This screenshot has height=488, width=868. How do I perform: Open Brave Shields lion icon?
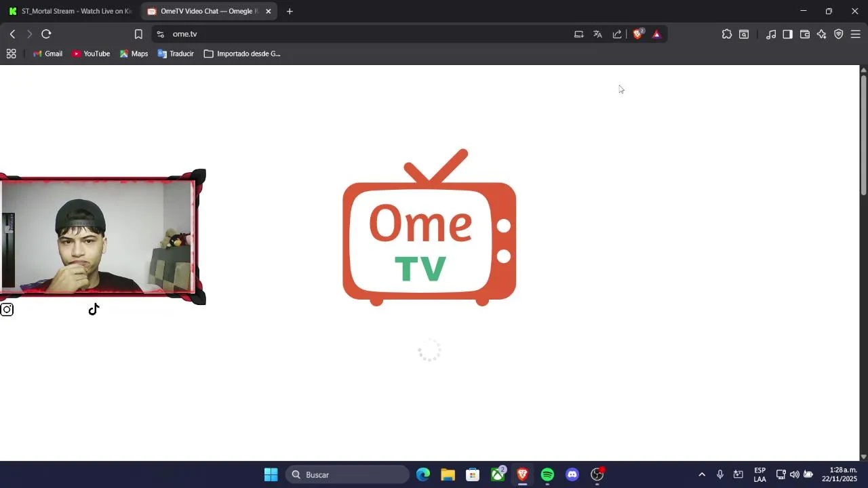click(x=638, y=34)
